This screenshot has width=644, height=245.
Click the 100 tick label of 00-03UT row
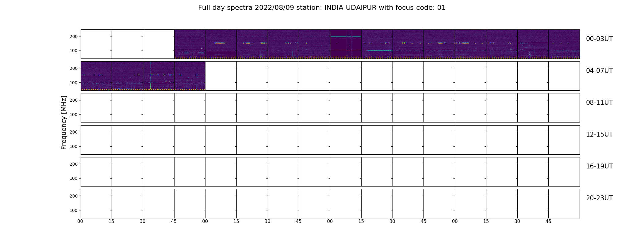pos(74,51)
